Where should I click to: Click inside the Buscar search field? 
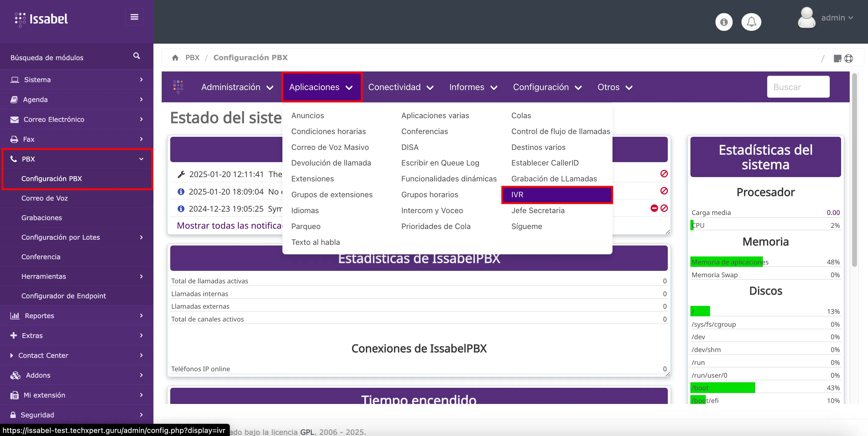(x=798, y=87)
